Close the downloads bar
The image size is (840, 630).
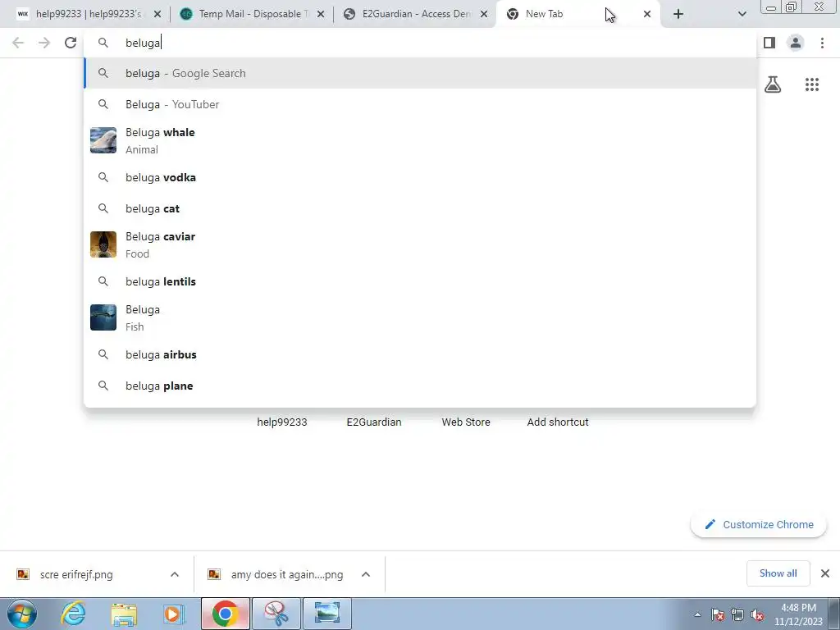coord(825,573)
